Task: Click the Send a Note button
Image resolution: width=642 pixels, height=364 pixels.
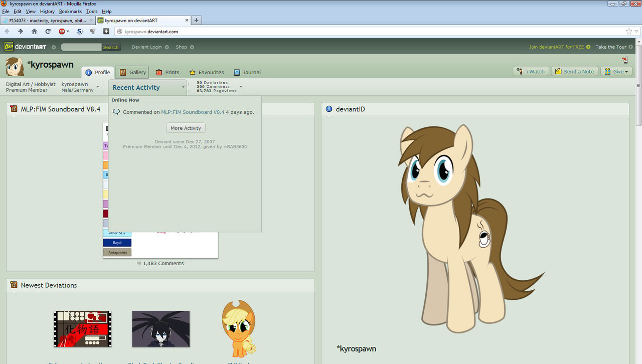Action: 574,71
